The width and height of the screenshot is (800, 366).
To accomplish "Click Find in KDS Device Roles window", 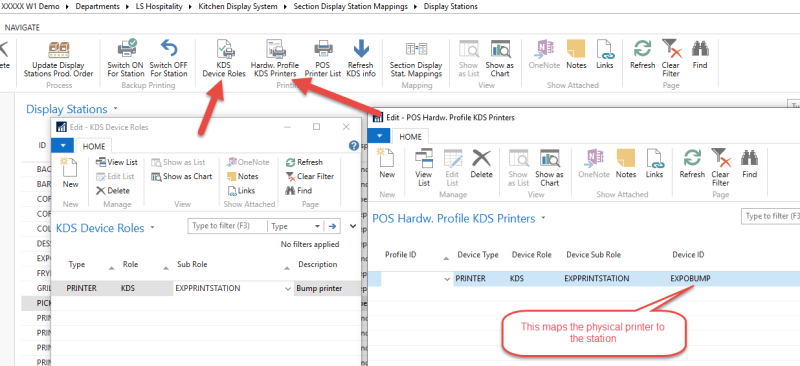I will [298, 190].
